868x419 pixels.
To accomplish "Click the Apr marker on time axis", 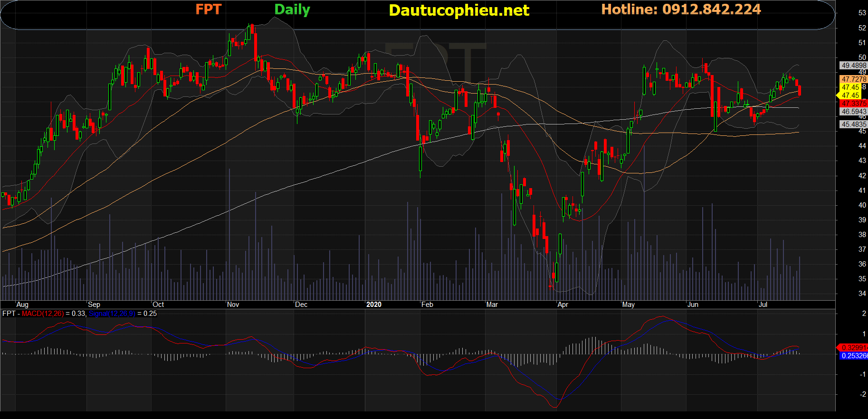I will click(x=563, y=305).
